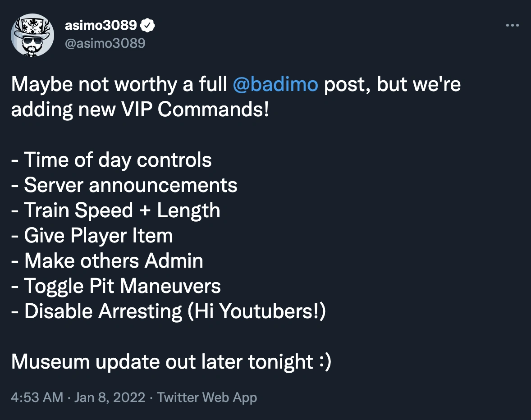Click the 4:53 AM time text
This screenshot has height=420, width=531.
pos(37,397)
